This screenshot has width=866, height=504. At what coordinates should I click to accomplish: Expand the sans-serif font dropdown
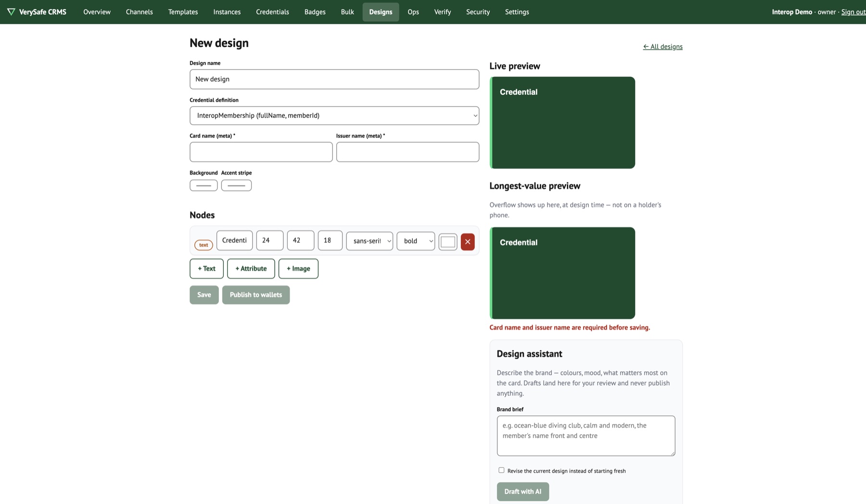pyautogui.click(x=369, y=241)
